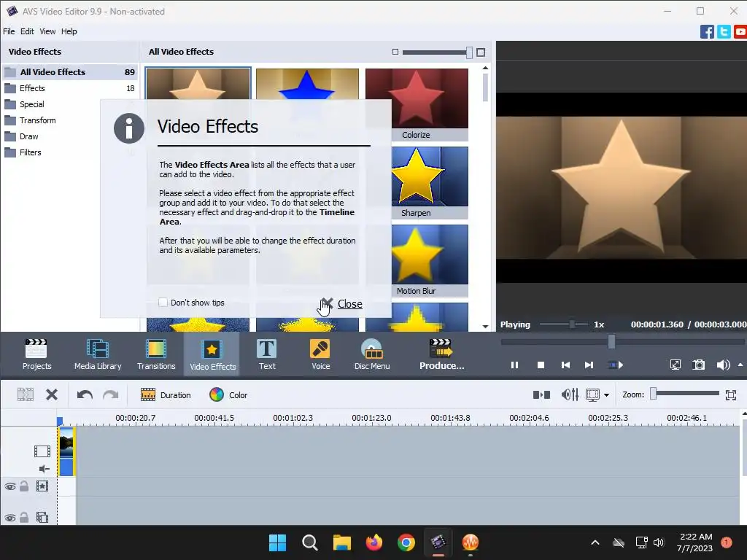Open the Media Library section
The height and width of the screenshot is (560, 747).
tap(98, 354)
